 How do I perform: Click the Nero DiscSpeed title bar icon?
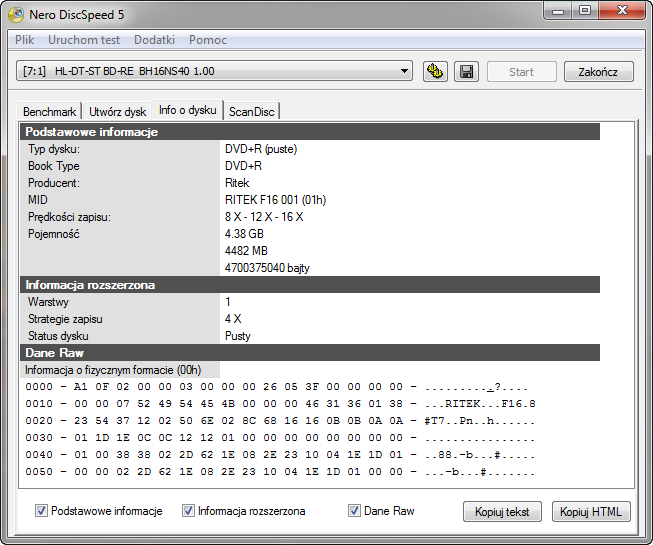tap(16, 15)
